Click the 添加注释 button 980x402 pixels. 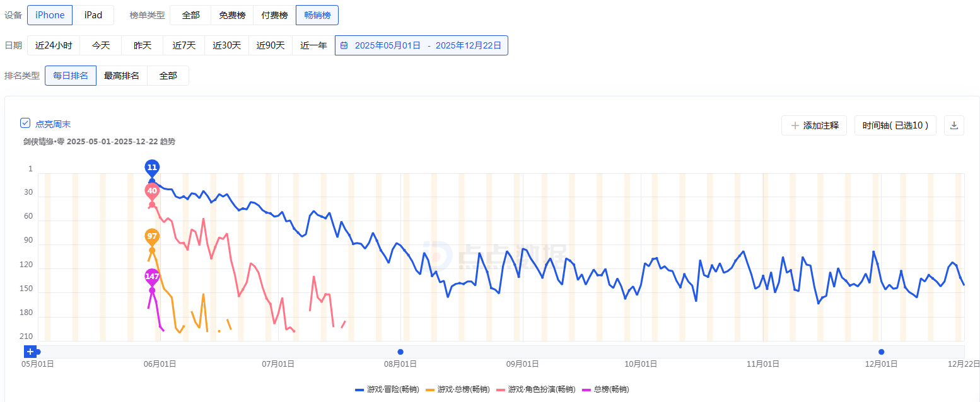(x=815, y=125)
